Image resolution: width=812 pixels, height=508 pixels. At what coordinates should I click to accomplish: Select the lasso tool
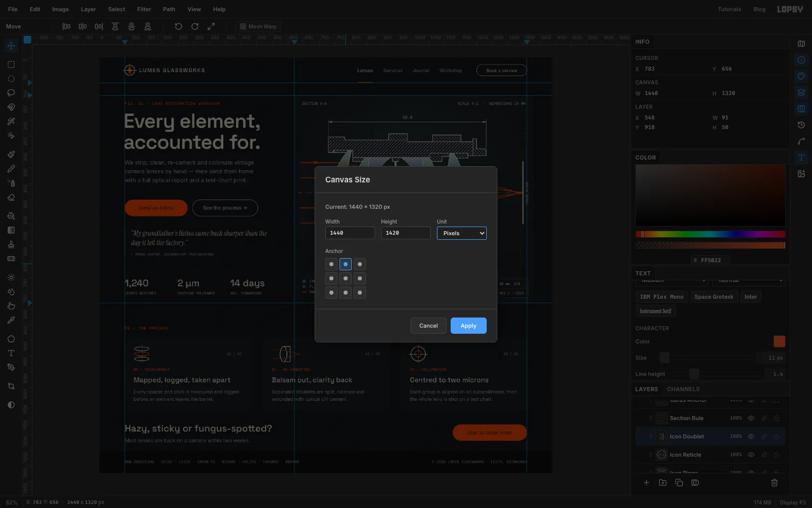pyautogui.click(x=11, y=93)
